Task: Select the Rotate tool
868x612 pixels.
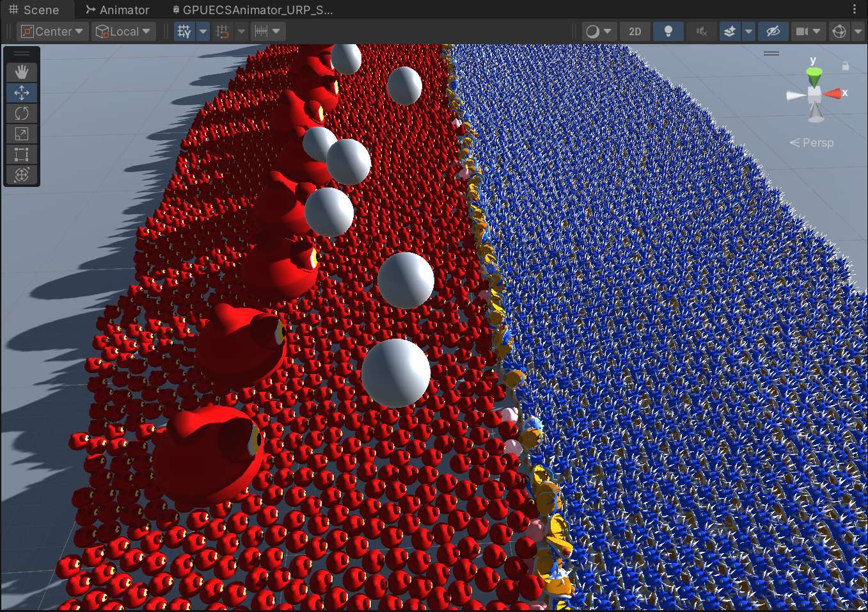Action: [22, 113]
